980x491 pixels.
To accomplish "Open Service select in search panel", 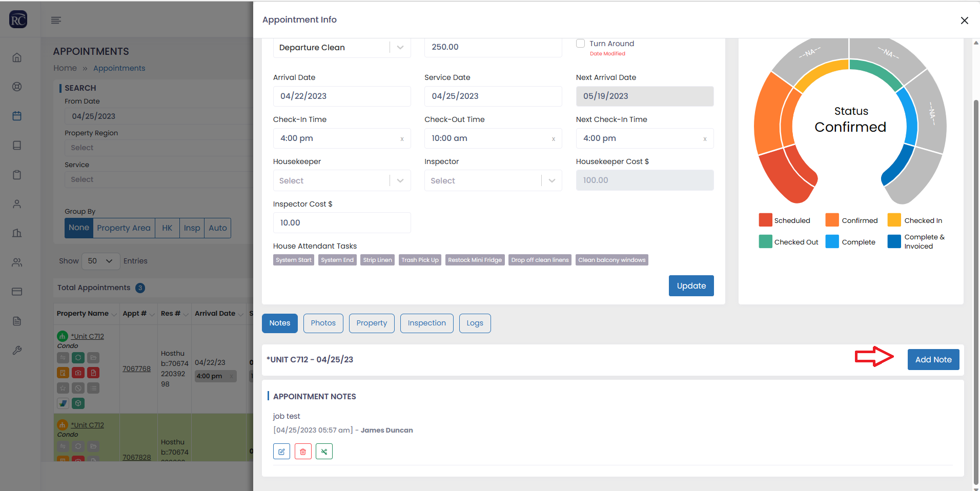I will 159,179.
